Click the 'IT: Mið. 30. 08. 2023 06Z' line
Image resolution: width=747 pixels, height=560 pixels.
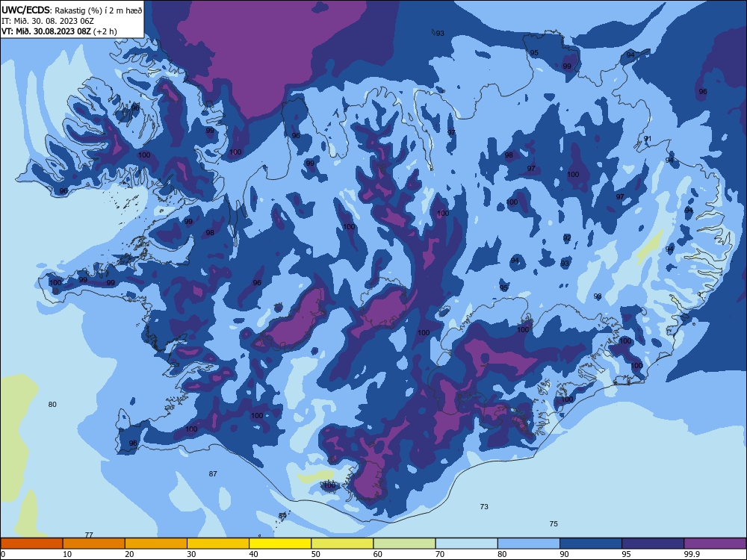click(47, 21)
